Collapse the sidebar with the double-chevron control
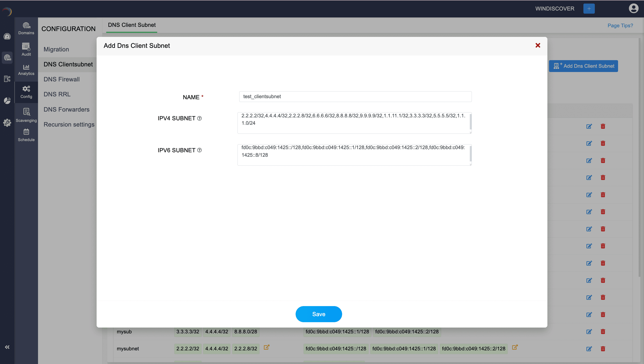Image resolution: width=644 pixels, height=364 pixels. tap(7, 347)
